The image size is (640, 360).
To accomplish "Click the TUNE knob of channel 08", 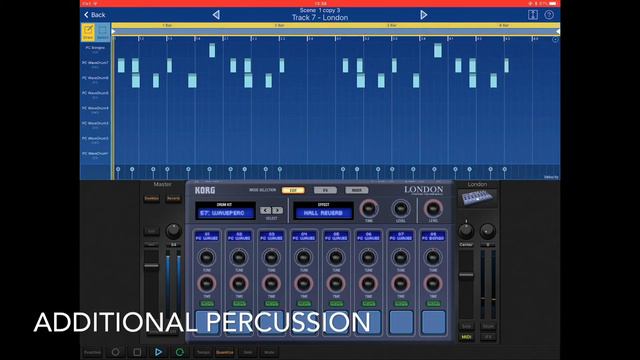I will [433, 258].
